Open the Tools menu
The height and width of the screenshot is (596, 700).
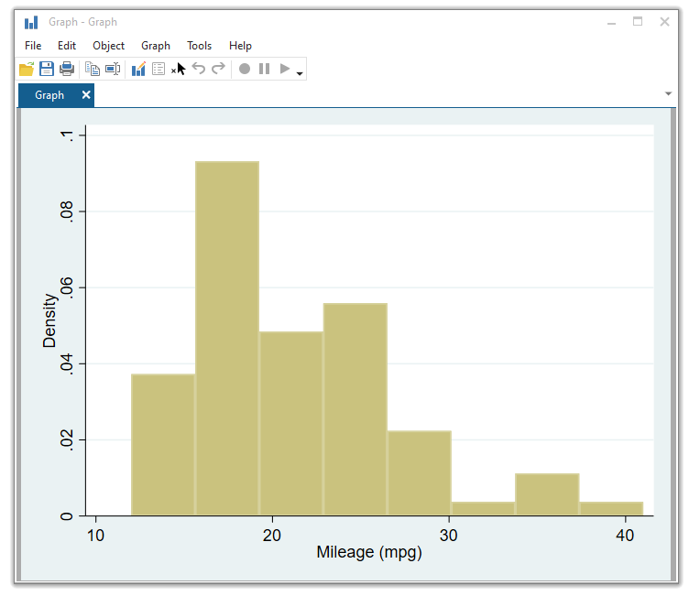(199, 46)
